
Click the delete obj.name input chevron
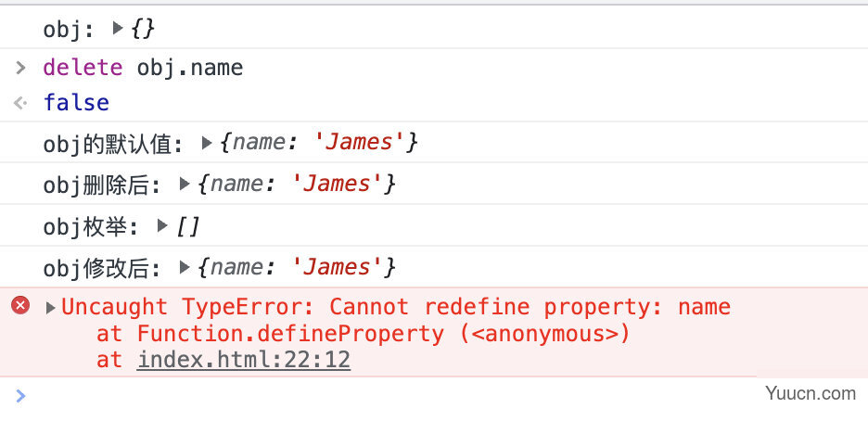pyautogui.click(x=20, y=68)
